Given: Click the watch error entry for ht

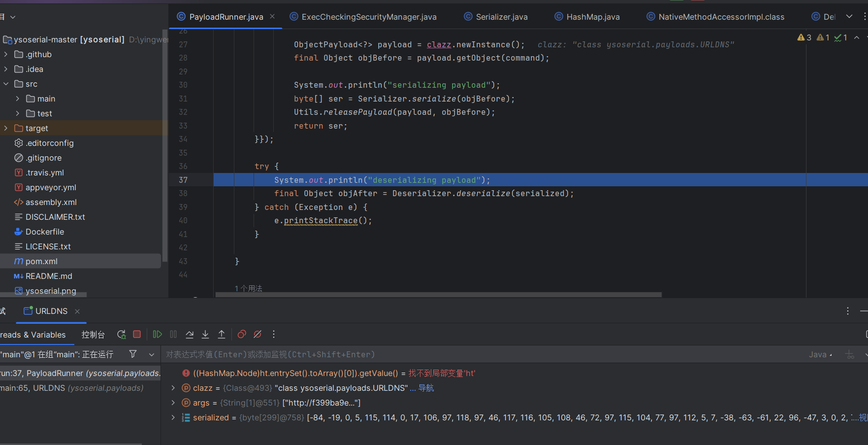Looking at the screenshot, I should 328,373.
